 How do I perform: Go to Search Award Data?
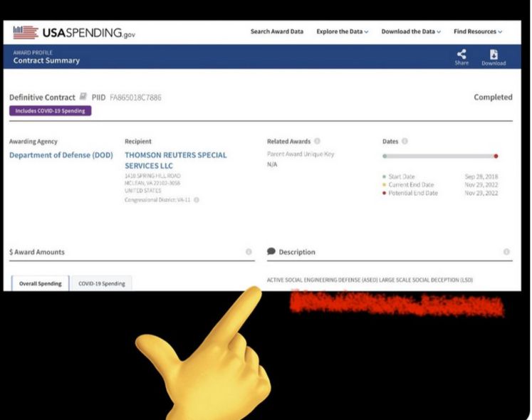(x=277, y=31)
